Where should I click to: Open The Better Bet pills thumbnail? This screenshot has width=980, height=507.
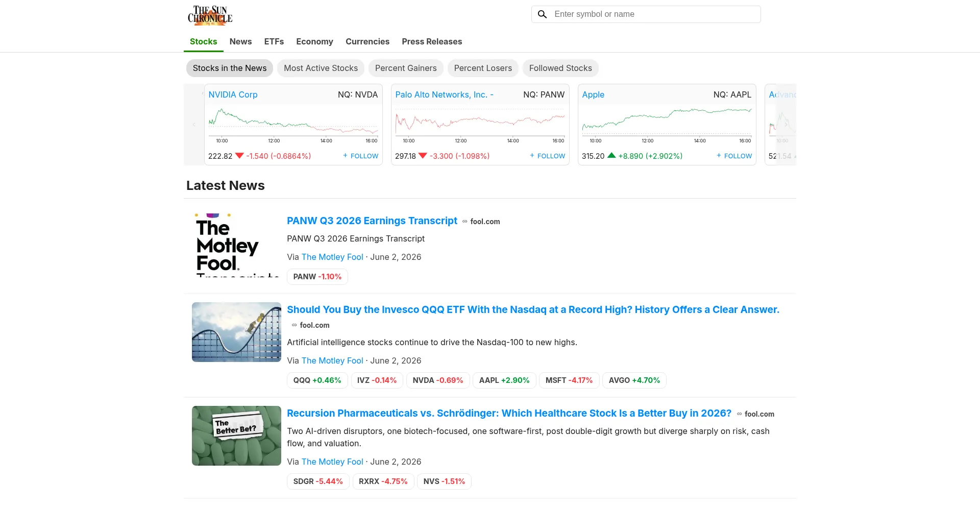tap(236, 436)
